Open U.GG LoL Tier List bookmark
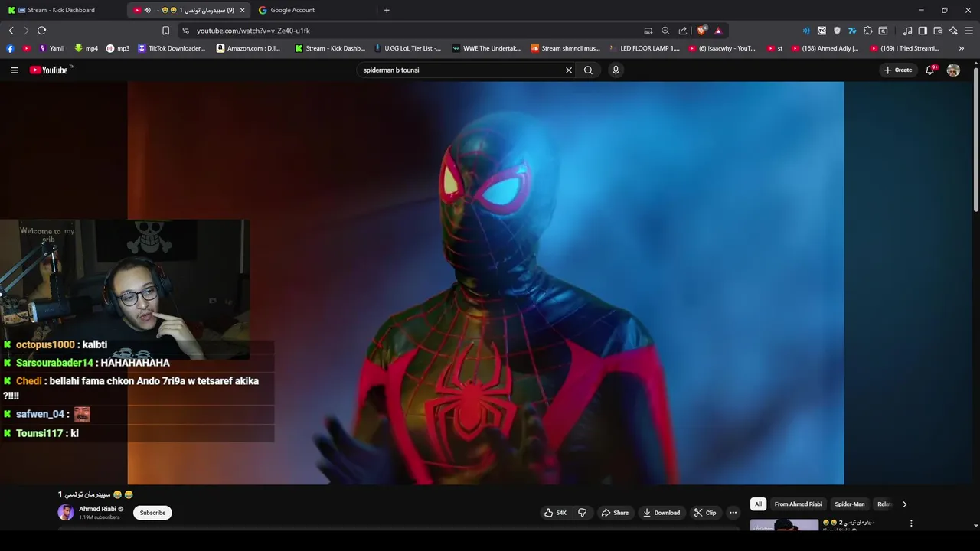 pos(408,48)
